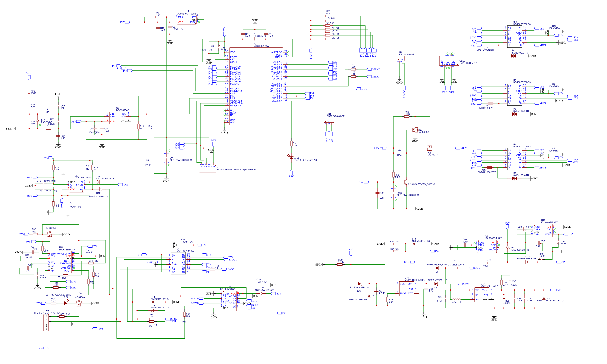Select LED3 diode symbol below R8
The height and width of the screenshot is (364, 607).
pos(291,158)
